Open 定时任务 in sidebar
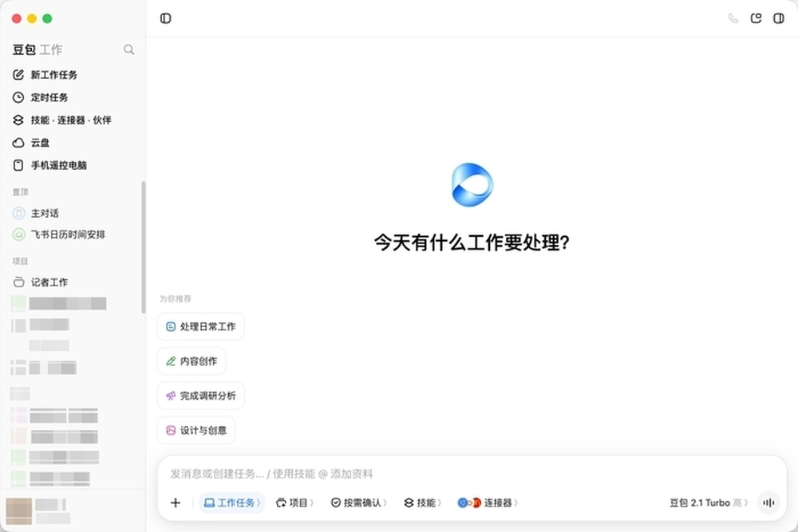 pos(71,97)
